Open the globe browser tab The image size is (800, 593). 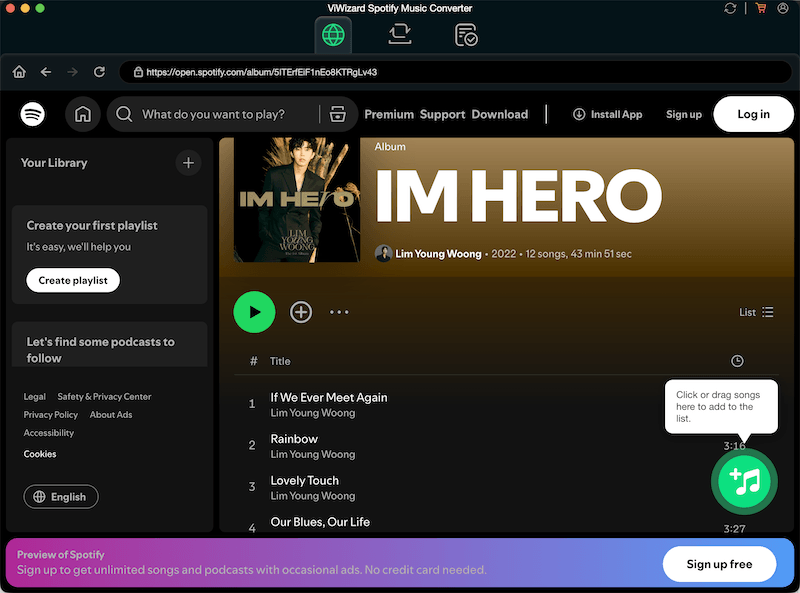click(x=333, y=35)
